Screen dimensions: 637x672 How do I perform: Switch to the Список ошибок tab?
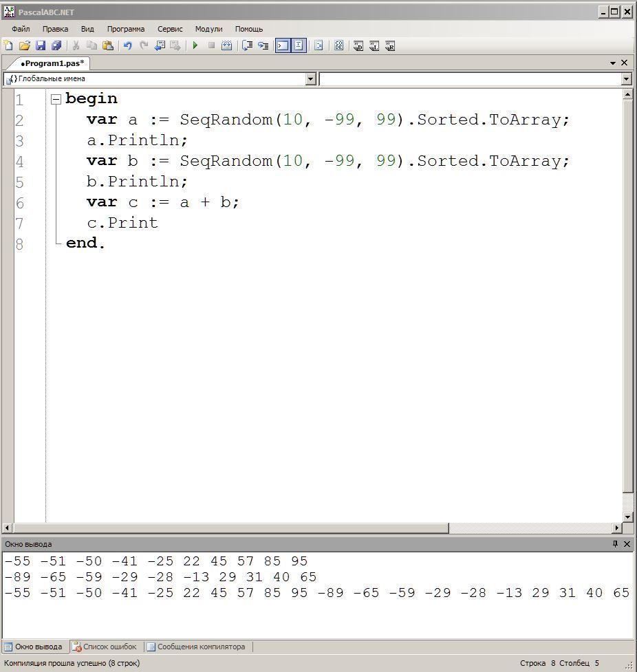(x=104, y=647)
